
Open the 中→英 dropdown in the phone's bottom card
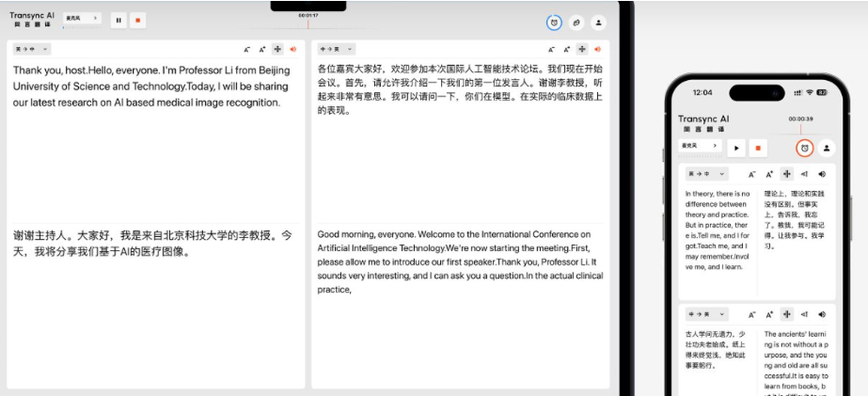pyautogui.click(x=707, y=314)
